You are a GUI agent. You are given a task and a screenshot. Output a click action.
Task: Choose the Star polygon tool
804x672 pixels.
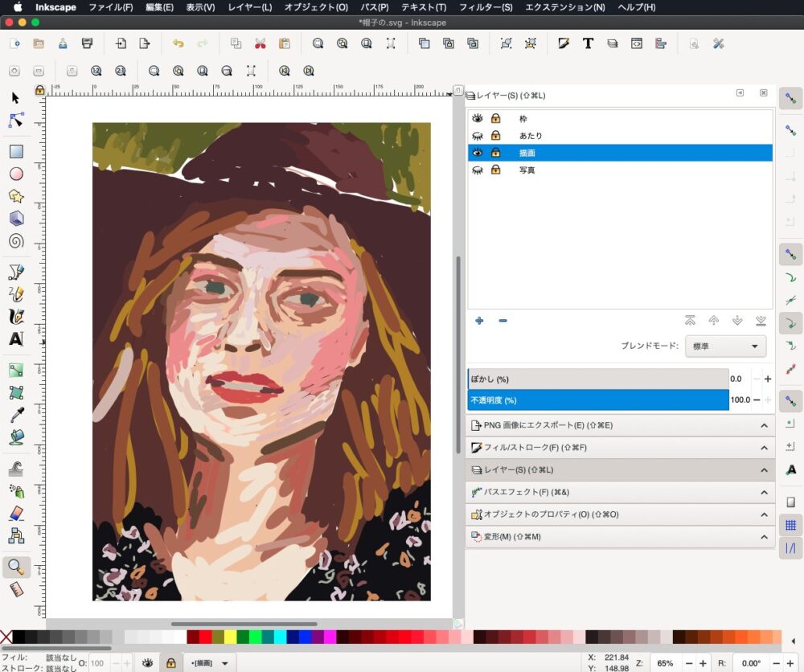[15, 196]
